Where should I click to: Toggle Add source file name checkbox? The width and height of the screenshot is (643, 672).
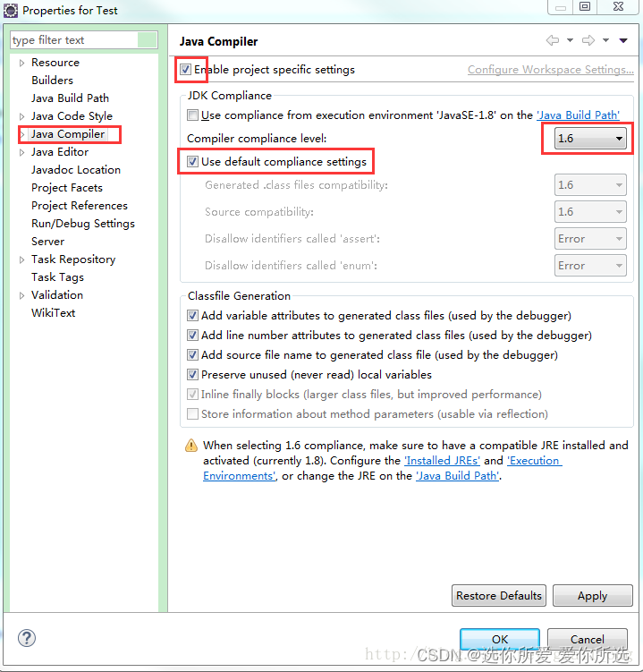(192, 355)
